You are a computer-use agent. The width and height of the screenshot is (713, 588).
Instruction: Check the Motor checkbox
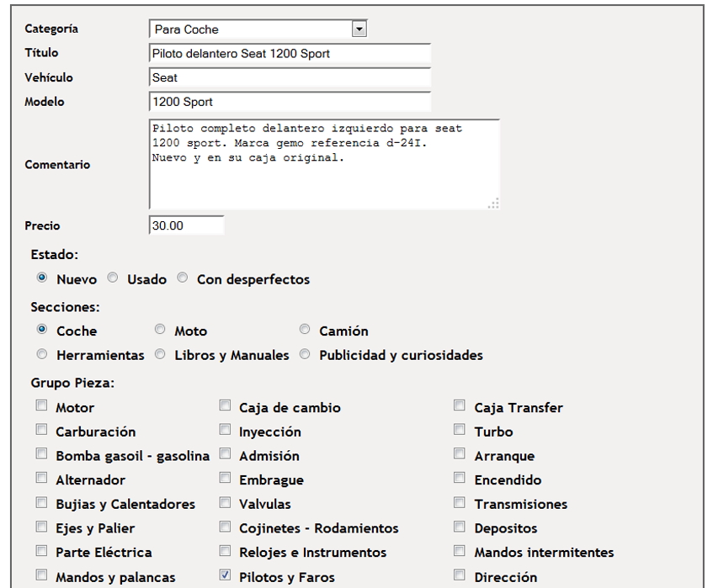click(x=41, y=406)
